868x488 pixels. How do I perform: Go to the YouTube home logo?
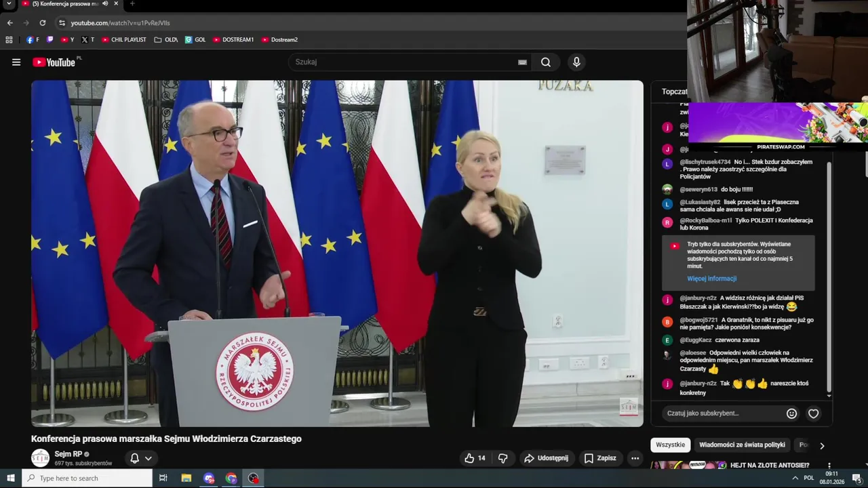pos(54,62)
